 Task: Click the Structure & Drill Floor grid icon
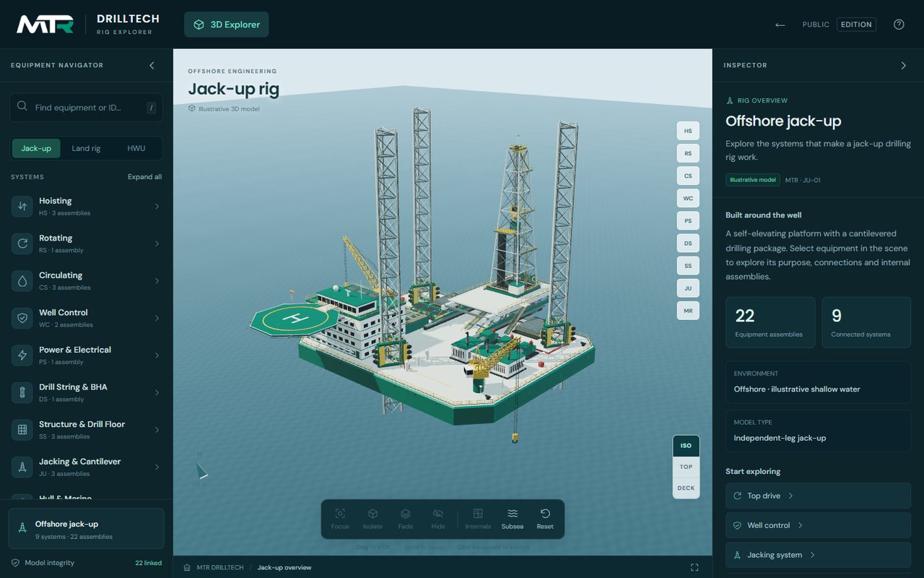pyautogui.click(x=22, y=429)
